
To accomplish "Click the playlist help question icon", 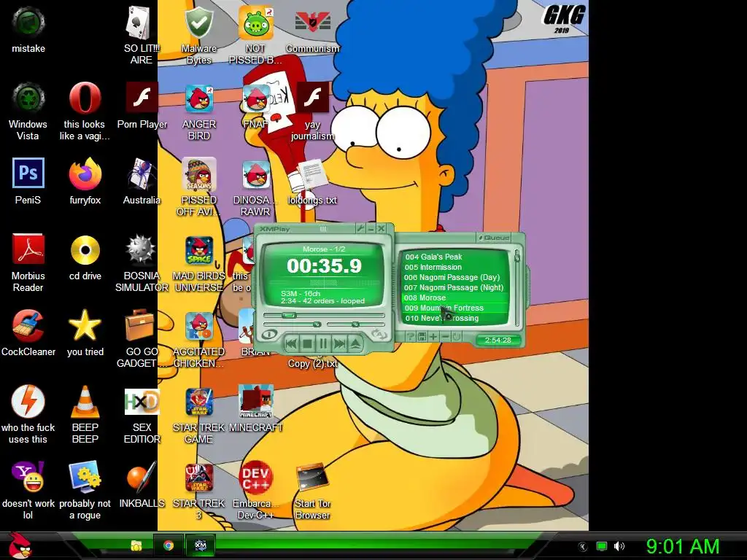I will 411,337.
